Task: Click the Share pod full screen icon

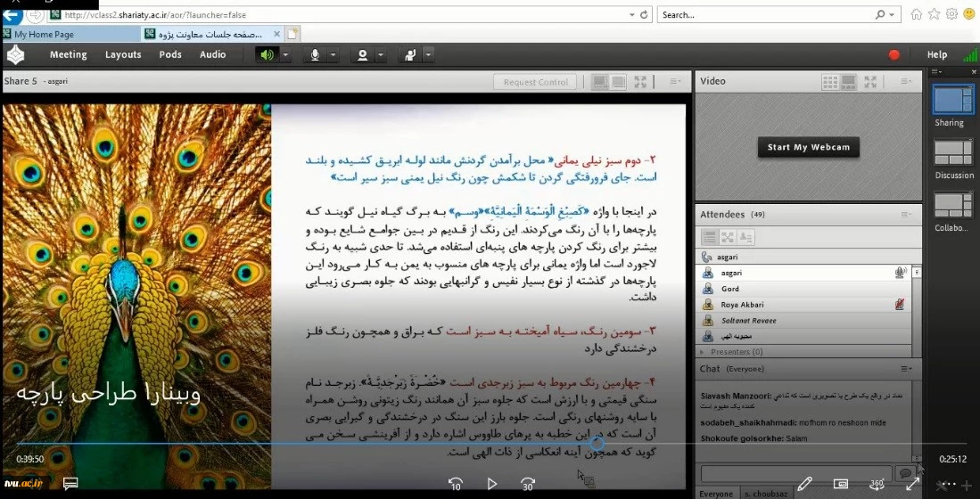Action: 640,82
